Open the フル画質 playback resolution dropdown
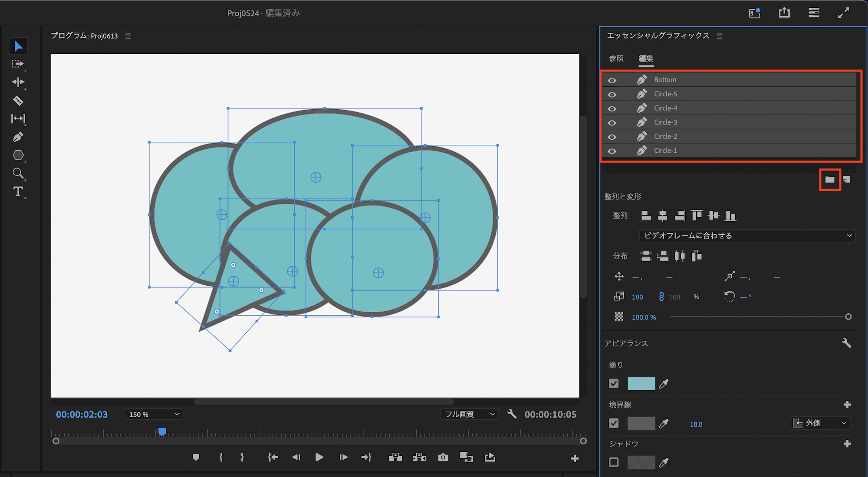The height and width of the screenshot is (477, 868). tap(470, 415)
